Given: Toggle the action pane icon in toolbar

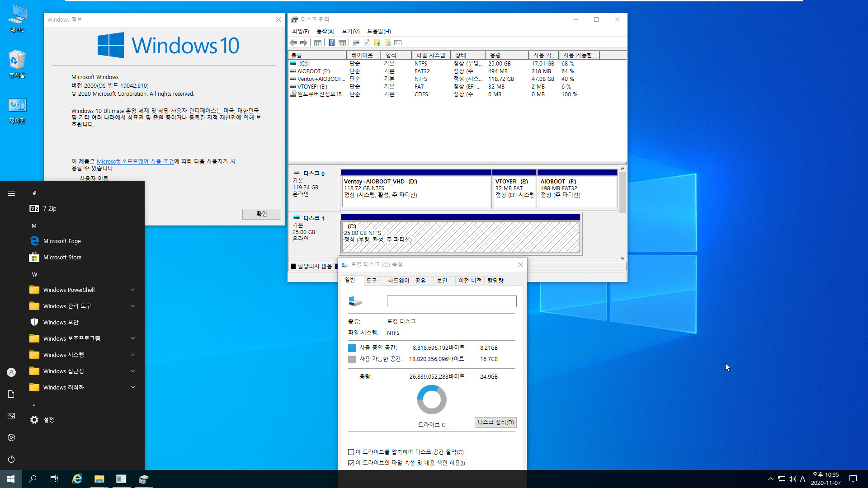Looking at the screenshot, I should coord(342,42).
